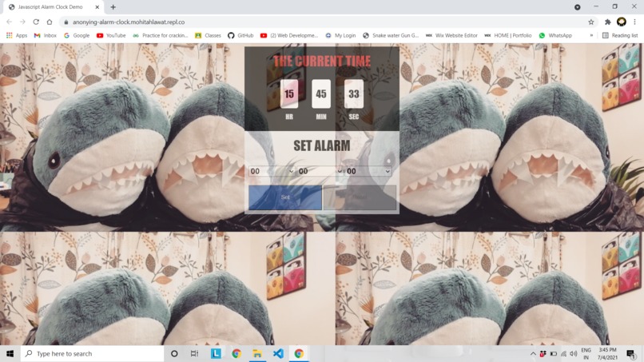Open the blue L app on taskbar
Image resolution: width=644 pixels, height=362 pixels.
(216, 353)
